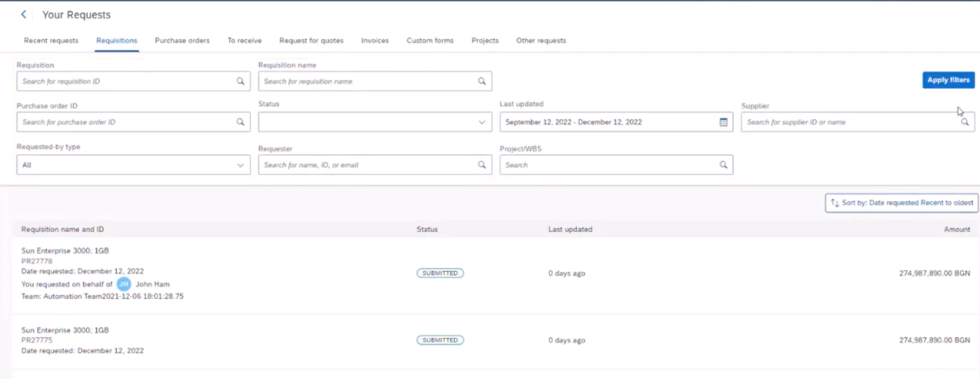Click search icon in Project/WBS field

(723, 166)
